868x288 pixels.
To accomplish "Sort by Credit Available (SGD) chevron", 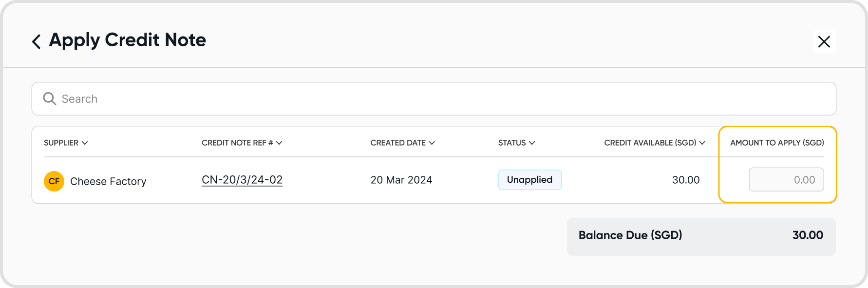I will coord(702,143).
